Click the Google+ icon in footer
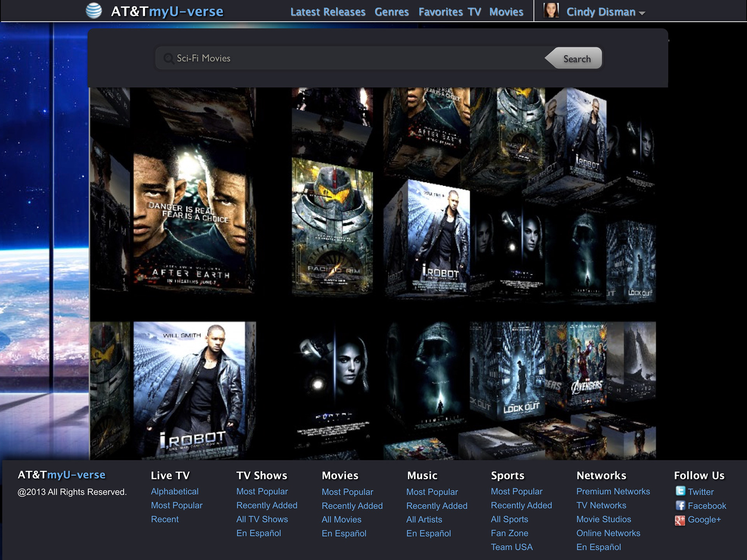 click(x=680, y=520)
